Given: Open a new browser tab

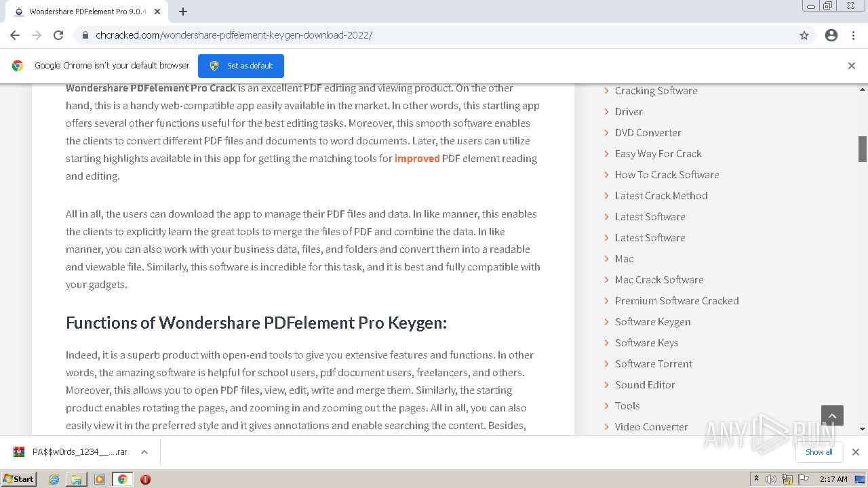Looking at the screenshot, I should pos(183,12).
